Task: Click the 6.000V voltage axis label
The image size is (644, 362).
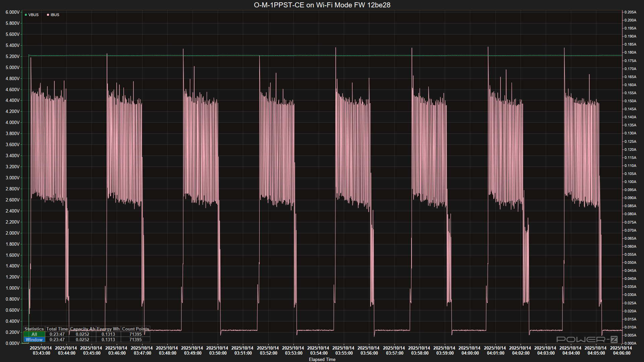Action: 13,12
